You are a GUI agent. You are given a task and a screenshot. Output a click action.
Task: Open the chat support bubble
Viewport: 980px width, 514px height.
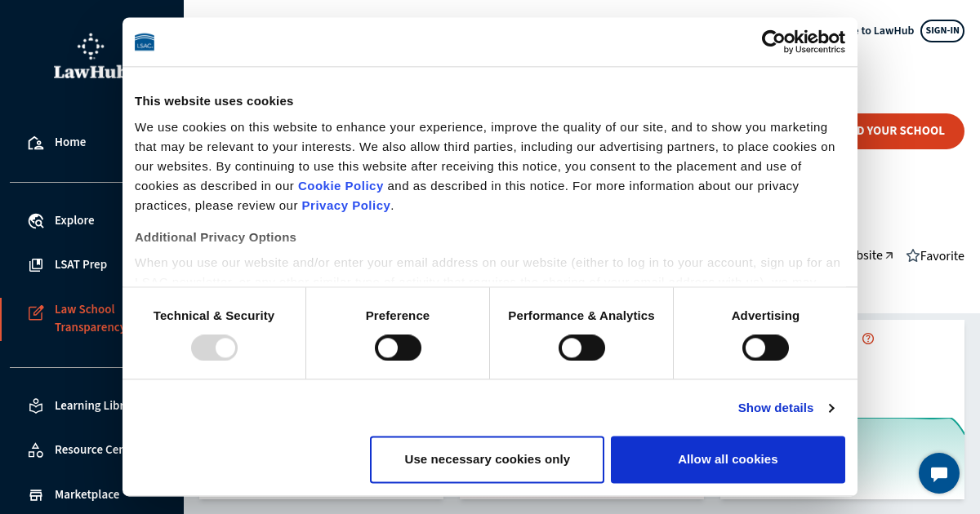point(938,473)
